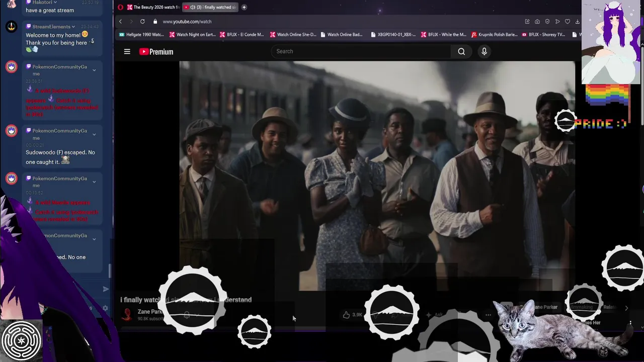
Task: Open the BFLIX - El Conde M... bookmark
Action: pos(242,35)
